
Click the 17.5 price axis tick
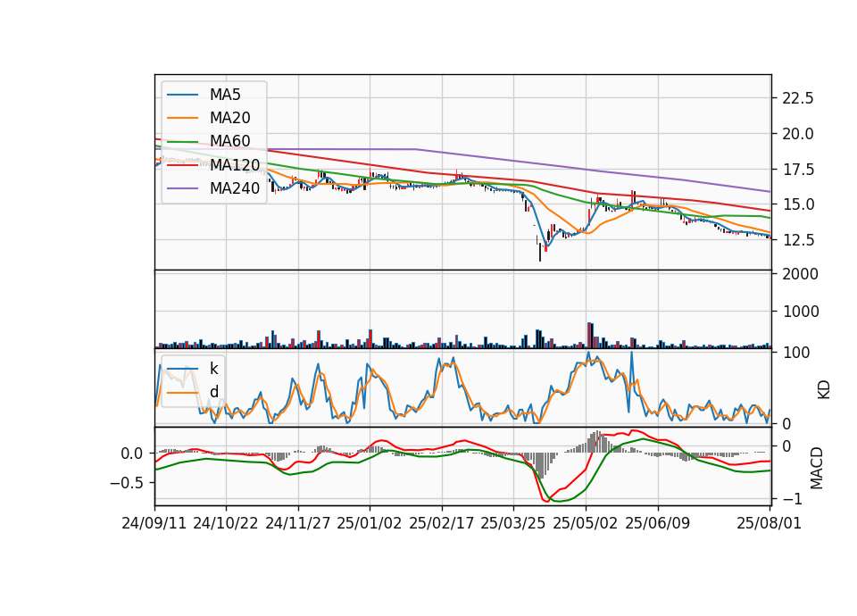(798, 170)
